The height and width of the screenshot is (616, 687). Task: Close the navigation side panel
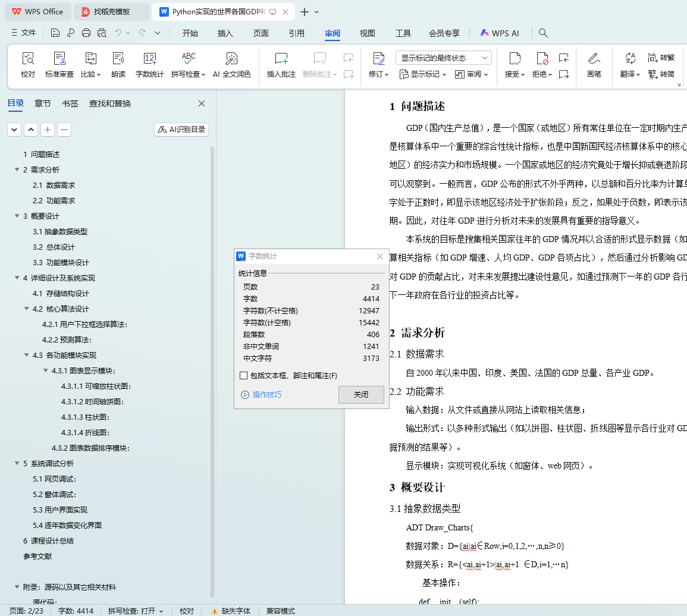click(x=202, y=104)
